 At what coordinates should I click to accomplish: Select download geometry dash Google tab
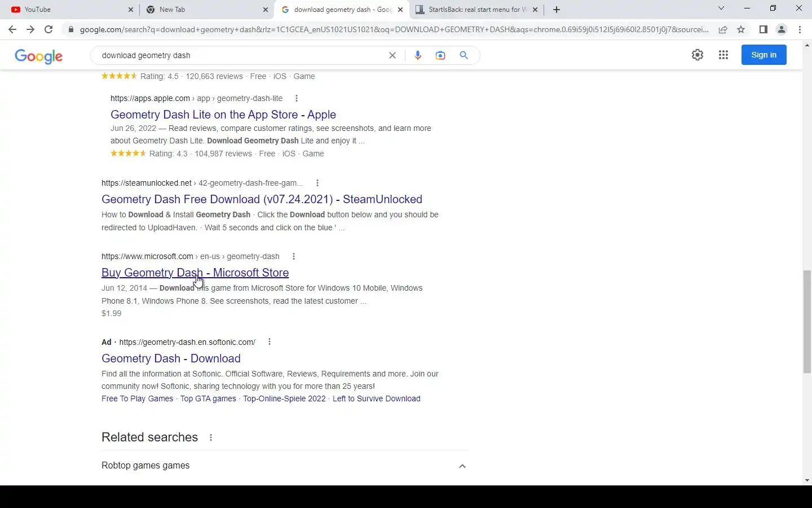pos(343,10)
